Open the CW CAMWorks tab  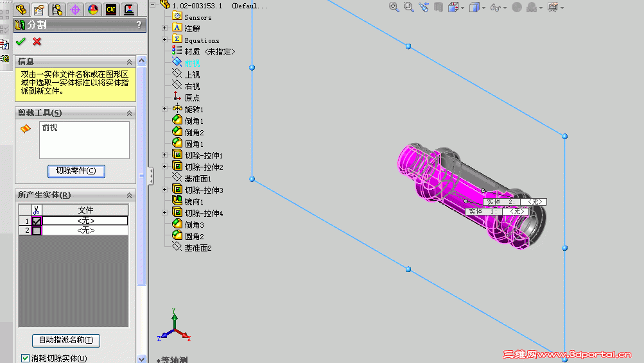click(x=111, y=9)
